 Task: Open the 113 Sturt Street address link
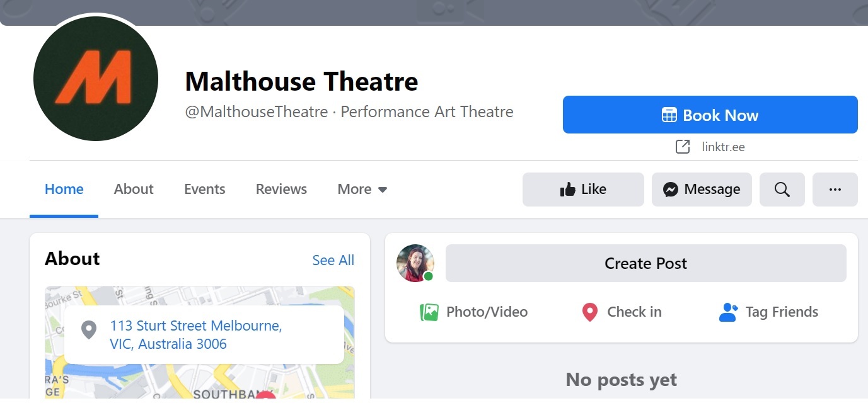click(x=196, y=335)
